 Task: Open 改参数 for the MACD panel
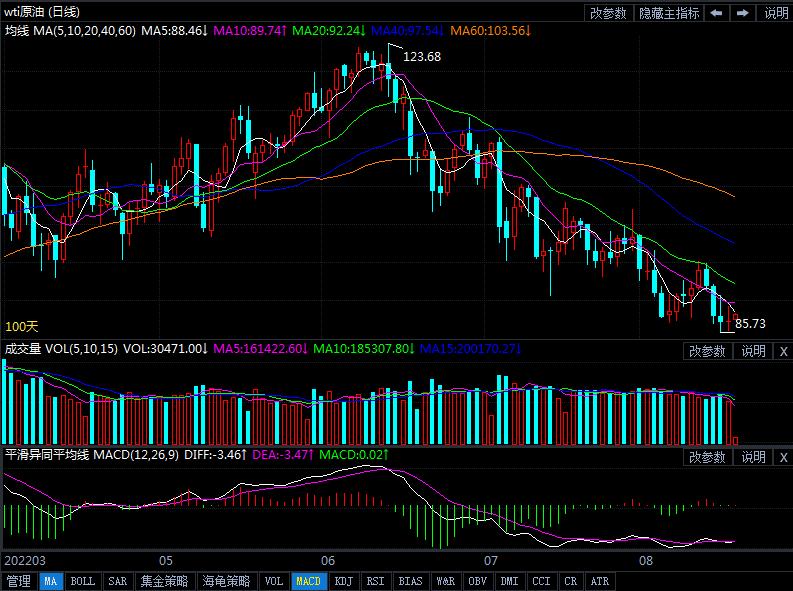point(706,457)
